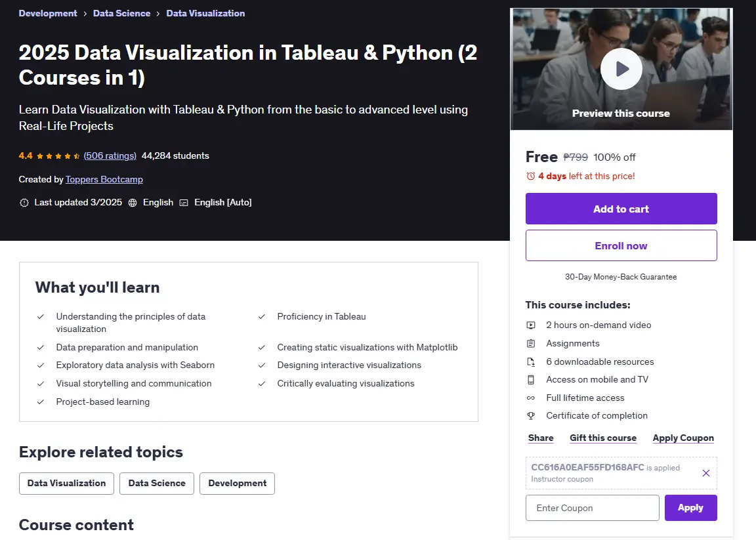Click Full lifetime access text
This screenshot has height=540, width=756.
click(585, 398)
